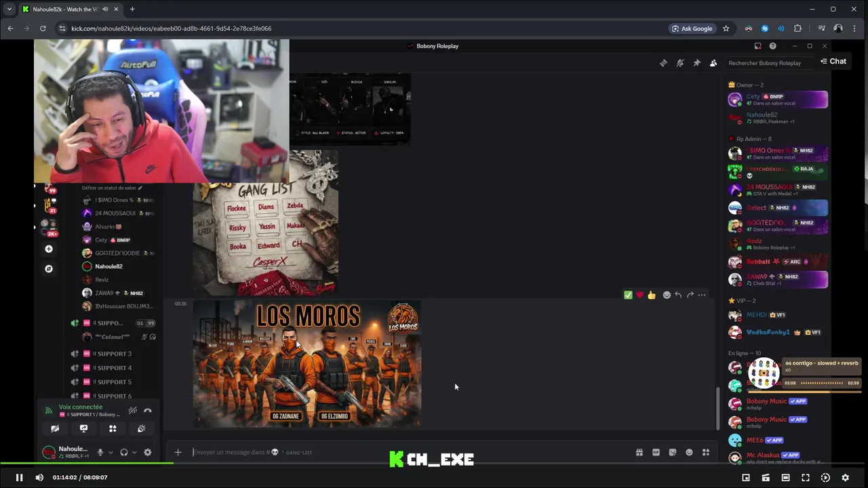Image resolution: width=868 pixels, height=488 pixels.
Task: Share your screen in voice panel
Action: [83, 428]
